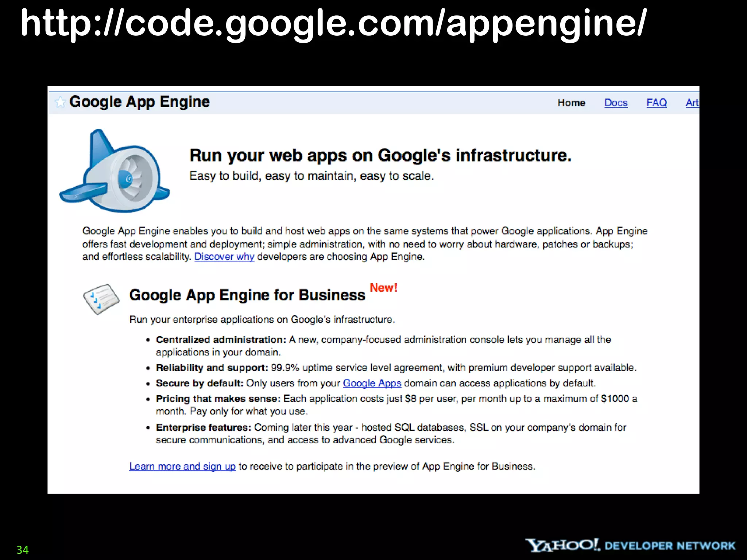Click the slide number 34
The height and width of the screenshot is (560, 747).
tap(23, 550)
